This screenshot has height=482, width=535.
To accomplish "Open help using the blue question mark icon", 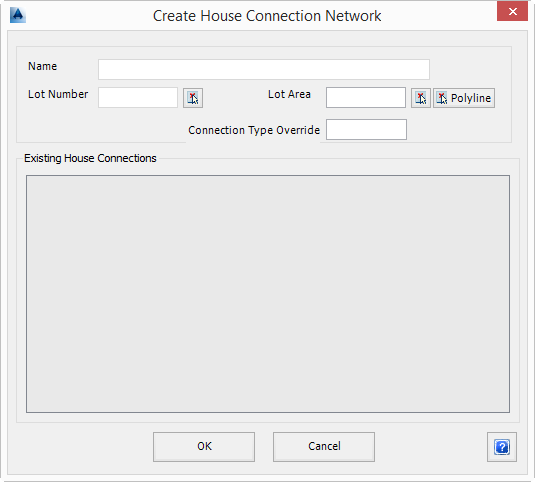I will 502,447.
